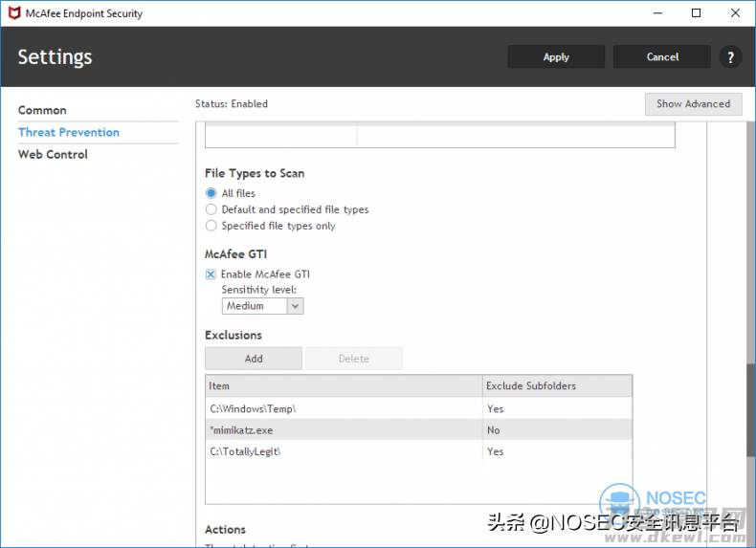The image size is (756, 548).
Task: Open the Common settings section
Action: coord(42,110)
